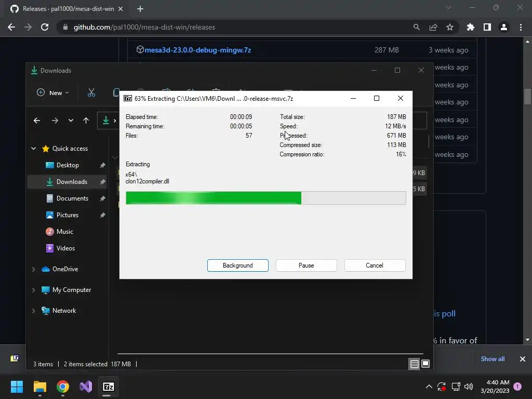Open mesa3d-23.0.0-debug-mingw.7z download link
The height and width of the screenshot is (399, 532).
[197, 50]
